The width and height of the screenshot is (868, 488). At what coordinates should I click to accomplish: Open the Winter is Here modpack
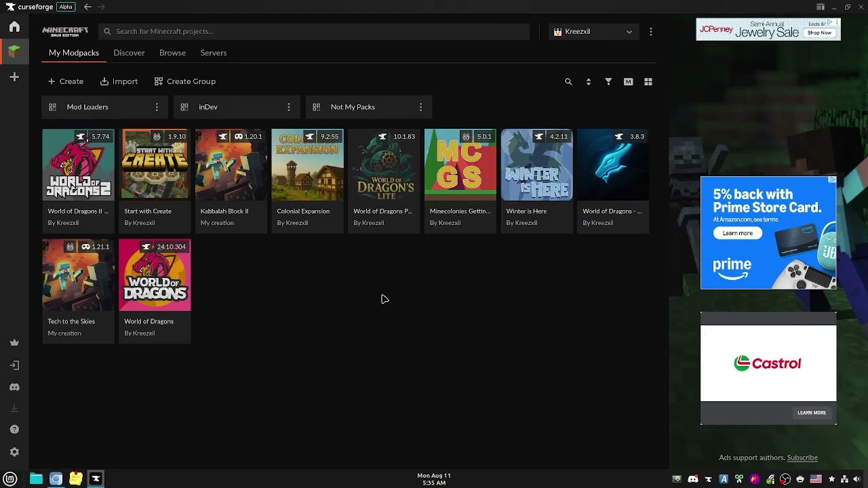[x=536, y=181]
